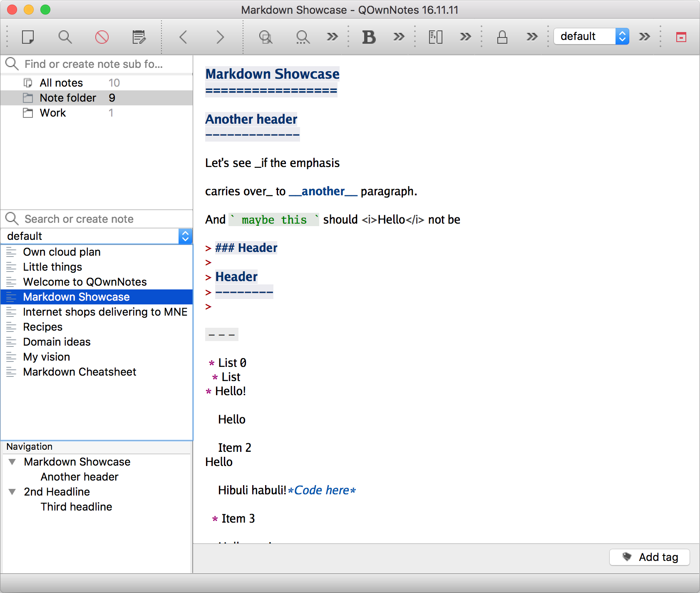700x593 pixels.
Task: Open the default sort dropdown above note list
Action: [x=97, y=236]
